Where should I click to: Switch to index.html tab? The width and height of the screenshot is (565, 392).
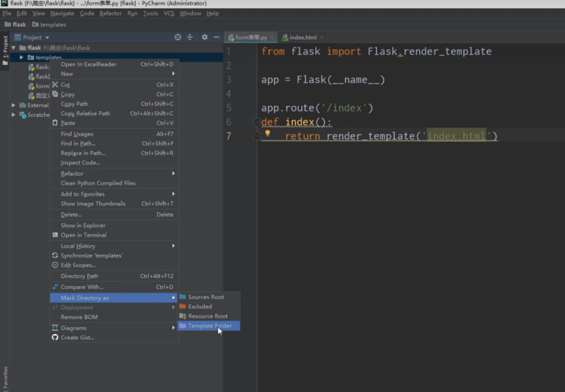(303, 37)
